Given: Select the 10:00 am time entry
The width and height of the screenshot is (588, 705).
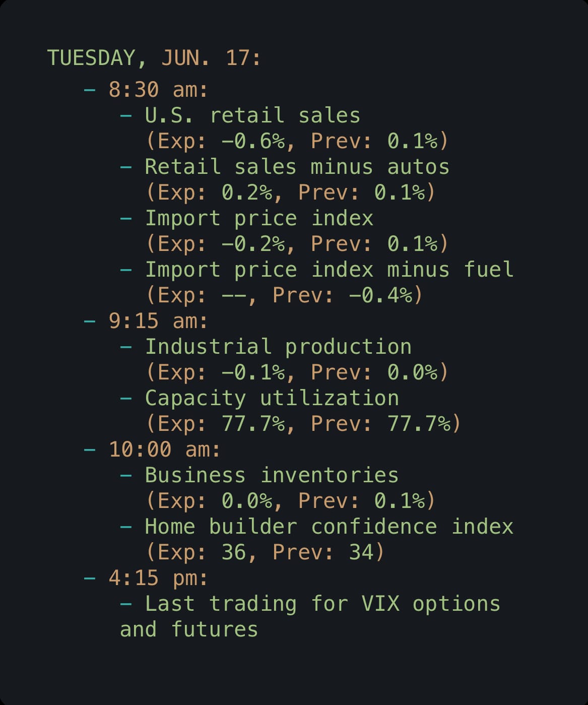Looking at the screenshot, I should [x=165, y=450].
